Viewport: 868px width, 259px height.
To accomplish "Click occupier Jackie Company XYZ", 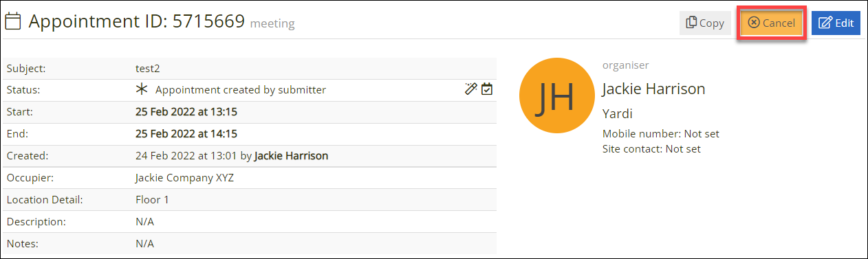I will point(185,178).
